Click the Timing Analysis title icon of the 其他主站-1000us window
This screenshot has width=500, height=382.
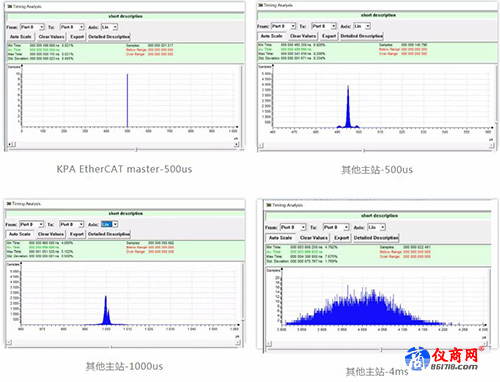tap(9, 204)
